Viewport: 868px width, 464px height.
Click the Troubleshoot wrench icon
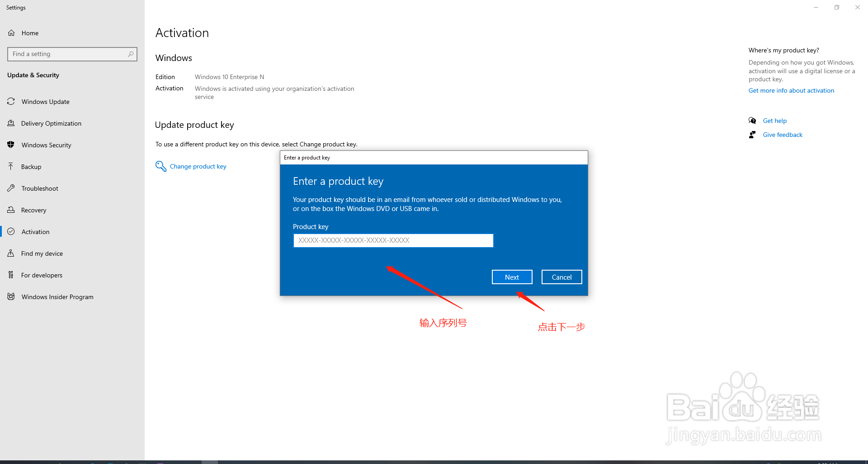point(11,188)
